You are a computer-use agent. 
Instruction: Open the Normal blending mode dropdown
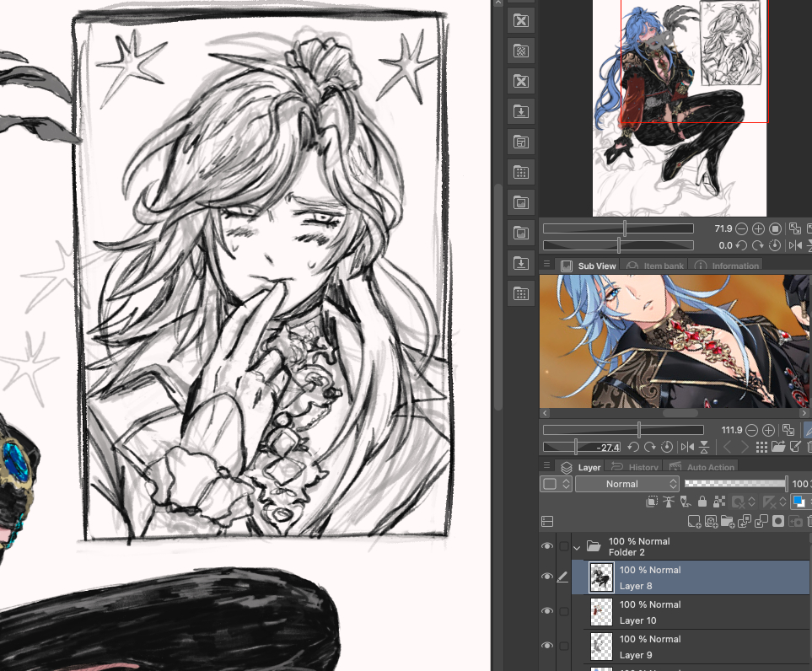point(626,484)
